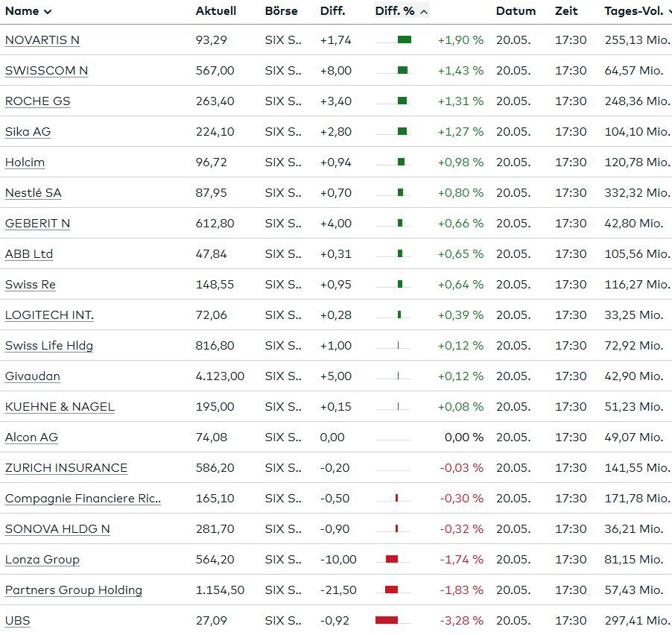
Task: Open the Holcim stock link
Action: click(x=25, y=162)
